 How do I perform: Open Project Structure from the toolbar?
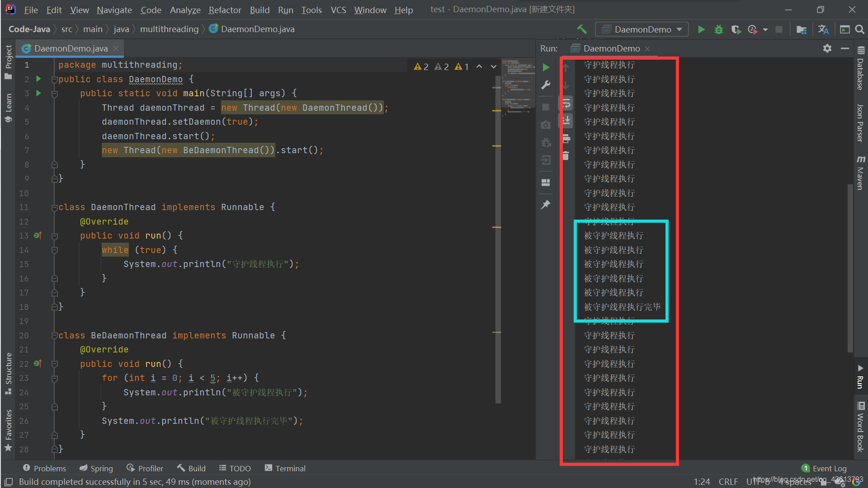[x=801, y=29]
